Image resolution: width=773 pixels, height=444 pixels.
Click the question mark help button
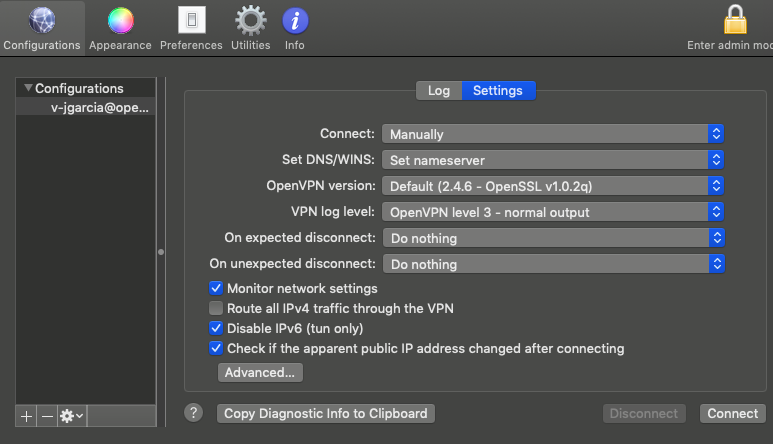click(194, 413)
